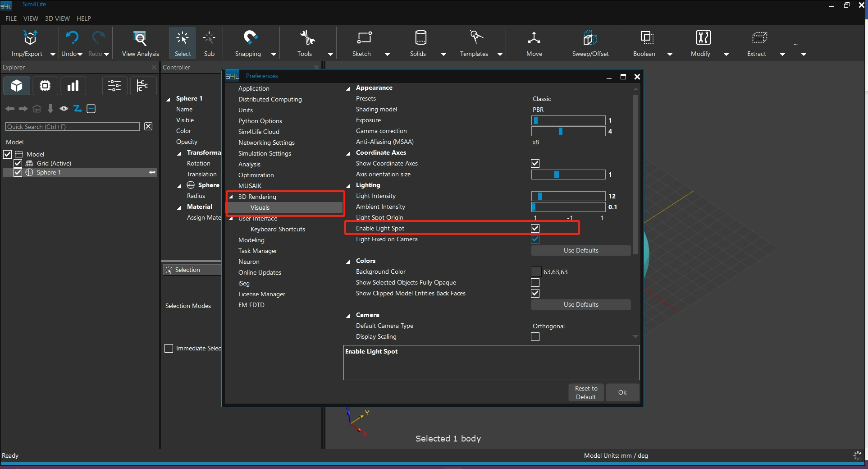Click the Move tool icon

click(534, 39)
